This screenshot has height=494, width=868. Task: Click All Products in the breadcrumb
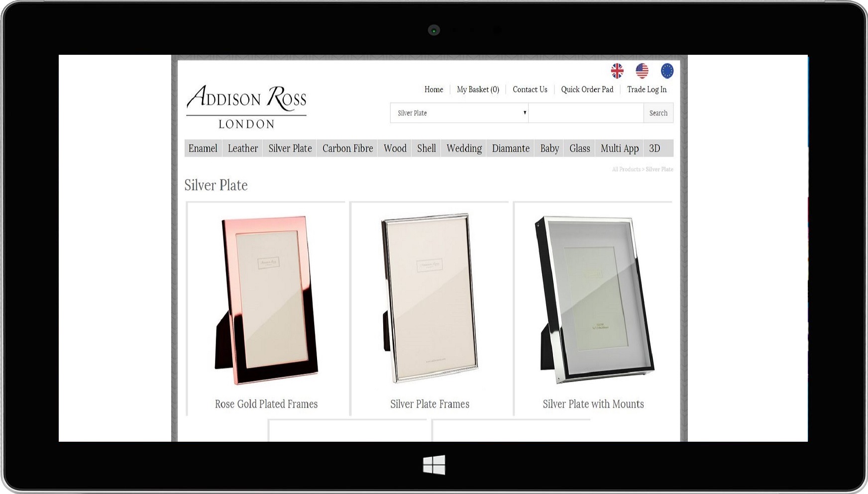626,169
